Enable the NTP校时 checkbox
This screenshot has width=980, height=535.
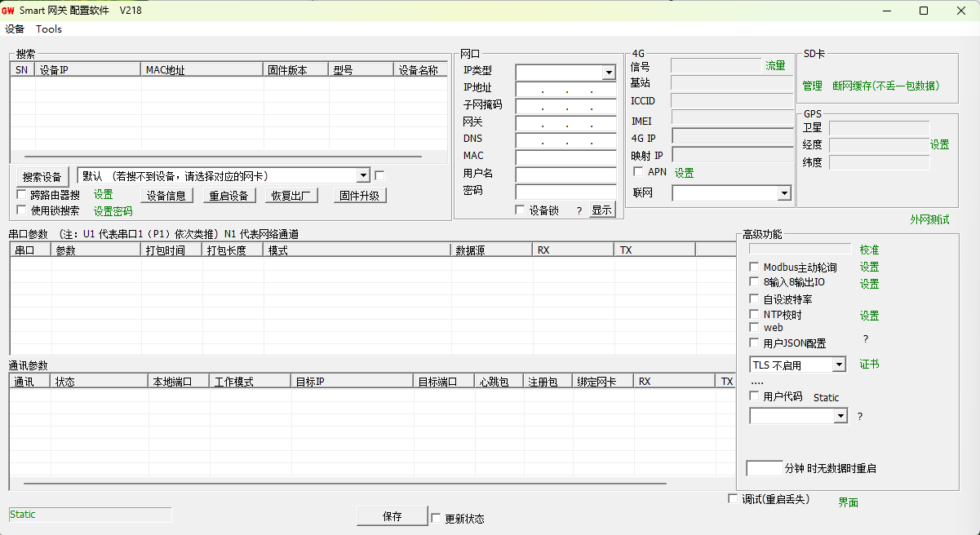point(754,315)
